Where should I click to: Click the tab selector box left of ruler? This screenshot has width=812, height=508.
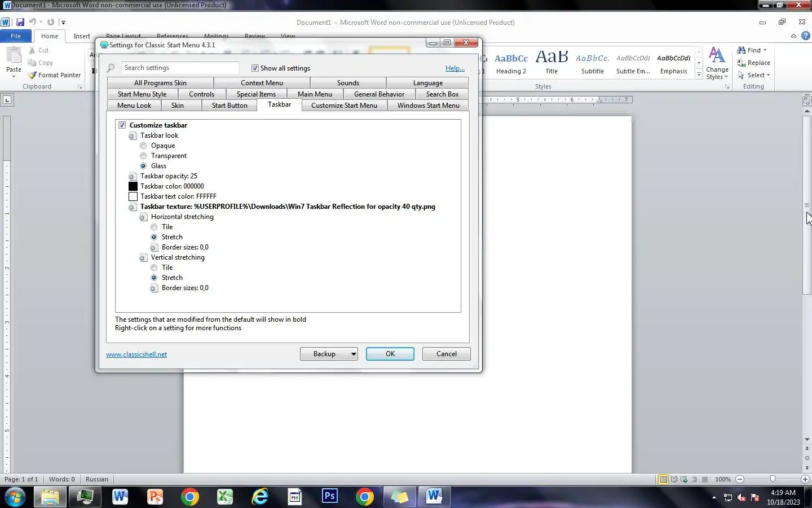7,100
